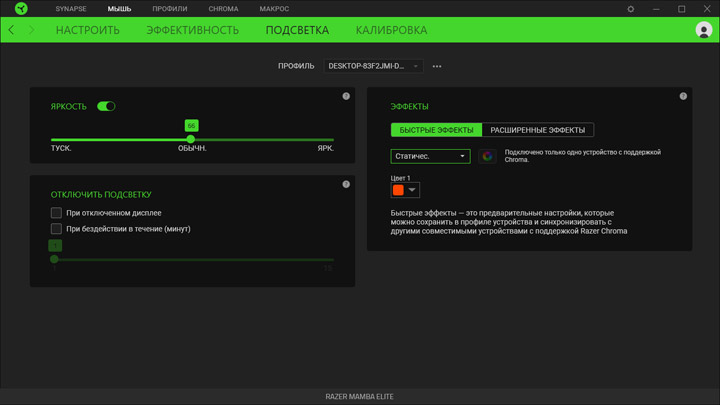Select the МЫШЬ top tab
This screenshot has height=405, width=720.
(x=119, y=9)
